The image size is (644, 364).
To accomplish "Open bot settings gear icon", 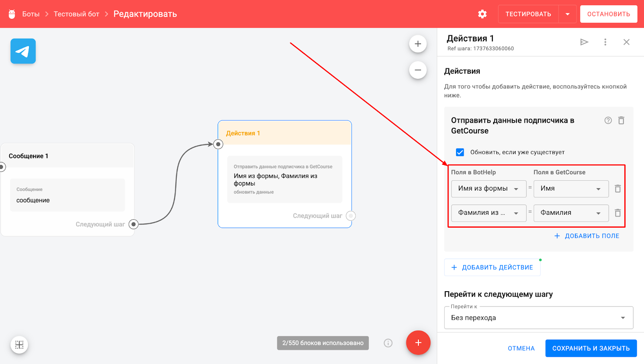I will pyautogui.click(x=482, y=14).
